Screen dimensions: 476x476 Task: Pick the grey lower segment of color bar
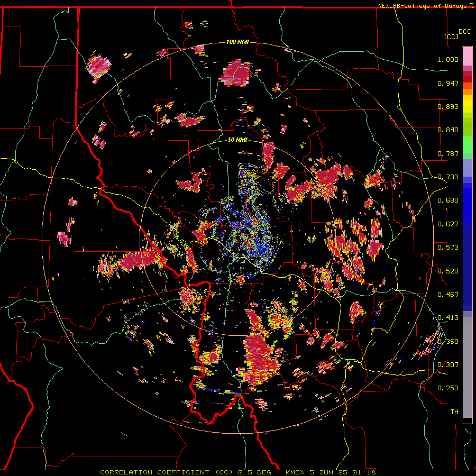pos(467,368)
